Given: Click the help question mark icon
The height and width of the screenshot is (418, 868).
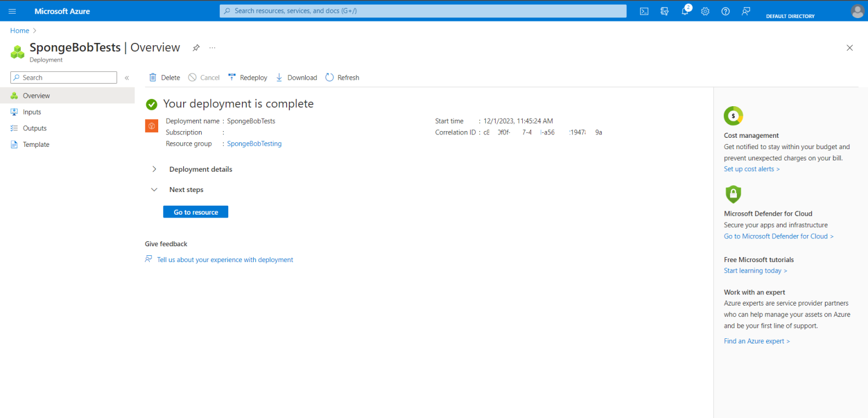Looking at the screenshot, I should [x=726, y=11].
